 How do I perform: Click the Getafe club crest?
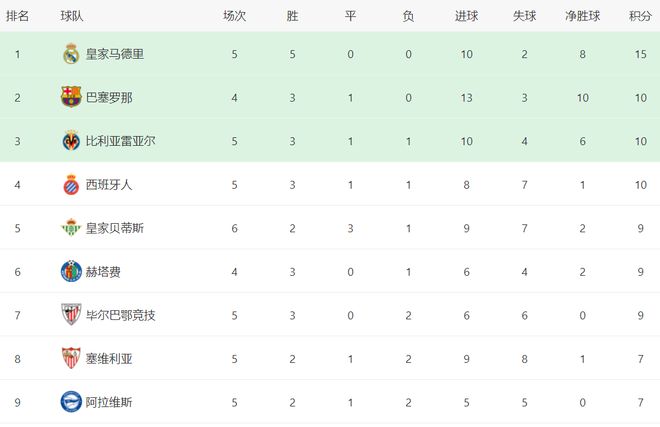[71, 271]
